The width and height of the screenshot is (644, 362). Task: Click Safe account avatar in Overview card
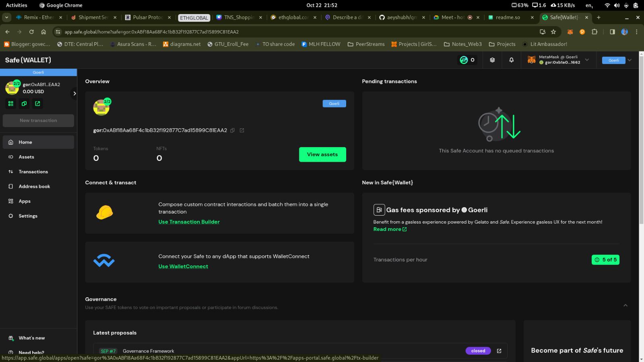click(x=101, y=107)
